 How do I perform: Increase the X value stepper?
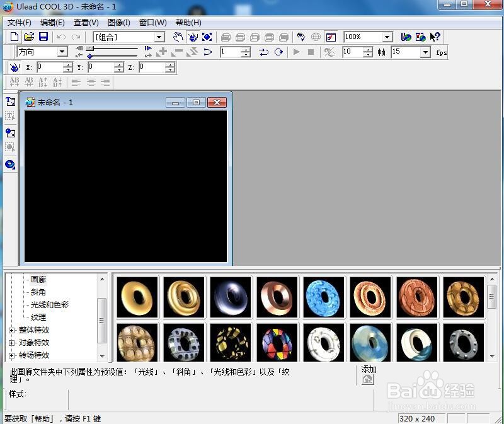68,65
